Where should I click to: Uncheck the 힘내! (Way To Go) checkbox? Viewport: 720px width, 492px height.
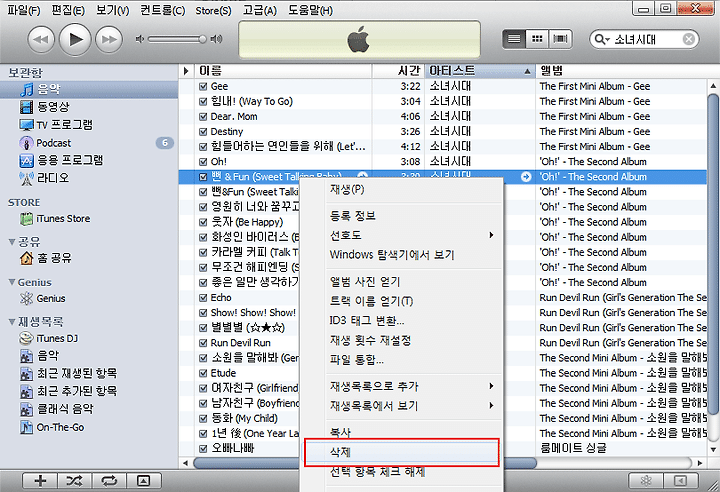point(203,102)
